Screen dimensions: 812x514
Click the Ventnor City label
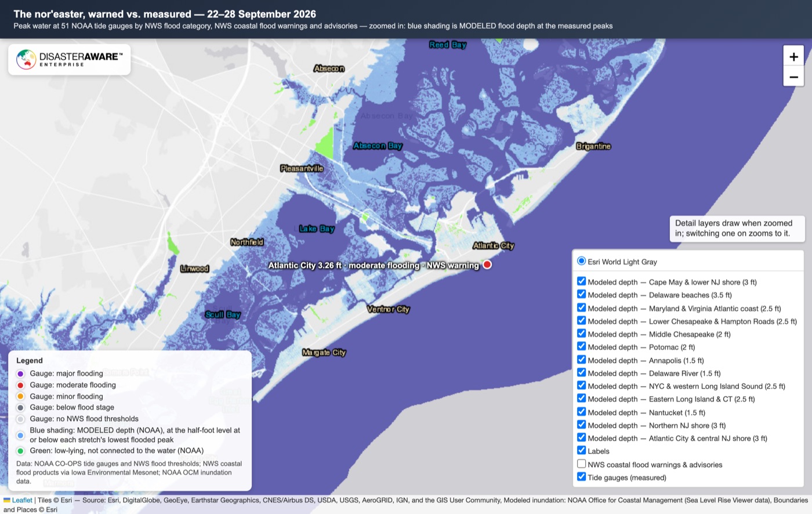[x=388, y=309]
